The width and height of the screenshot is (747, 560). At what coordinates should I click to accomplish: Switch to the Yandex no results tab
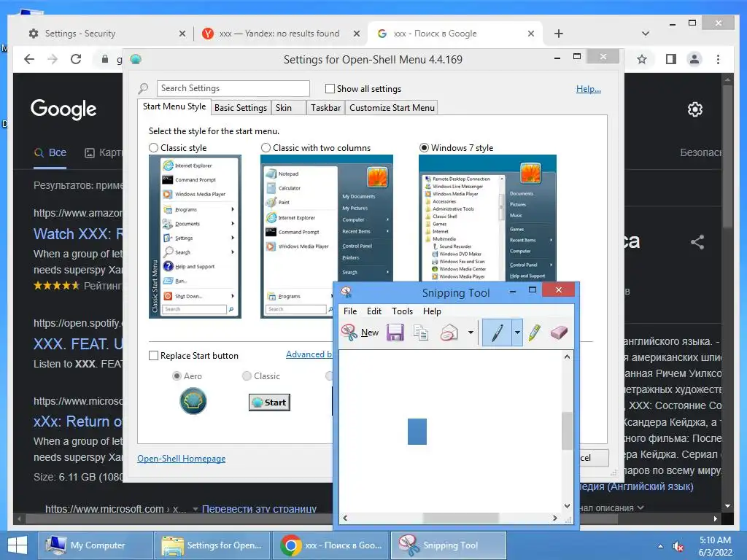[x=281, y=34]
